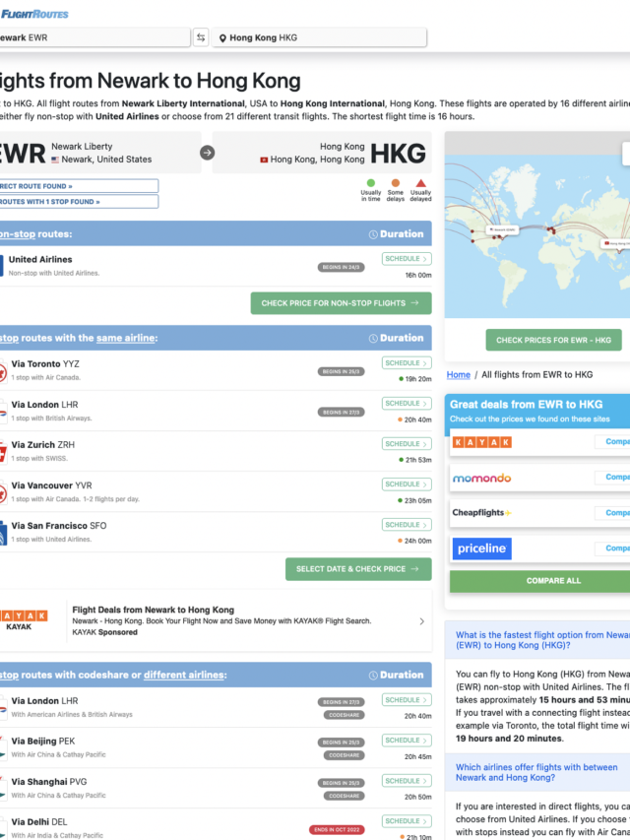Click the different airlines link in header
This screenshot has width=630, height=840.
184,675
